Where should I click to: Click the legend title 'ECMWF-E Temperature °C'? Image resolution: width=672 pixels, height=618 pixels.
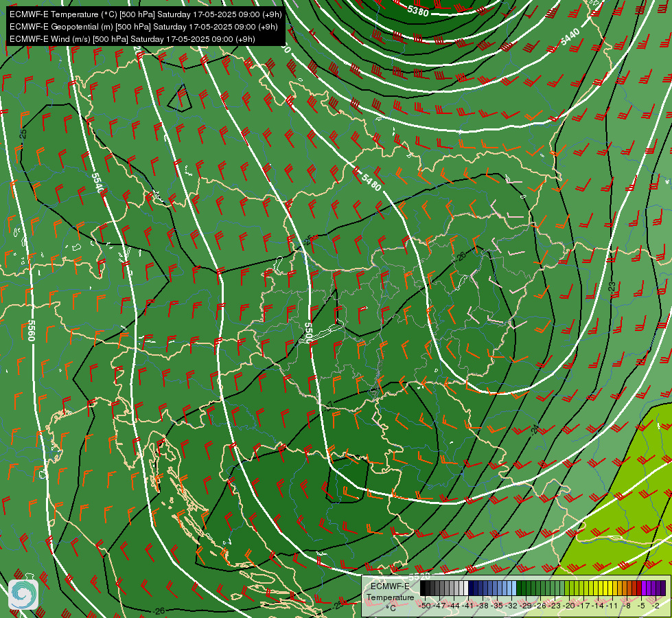pos(391,597)
